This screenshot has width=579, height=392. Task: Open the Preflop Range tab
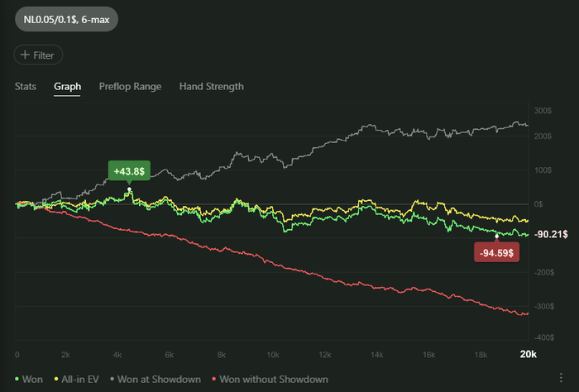130,86
